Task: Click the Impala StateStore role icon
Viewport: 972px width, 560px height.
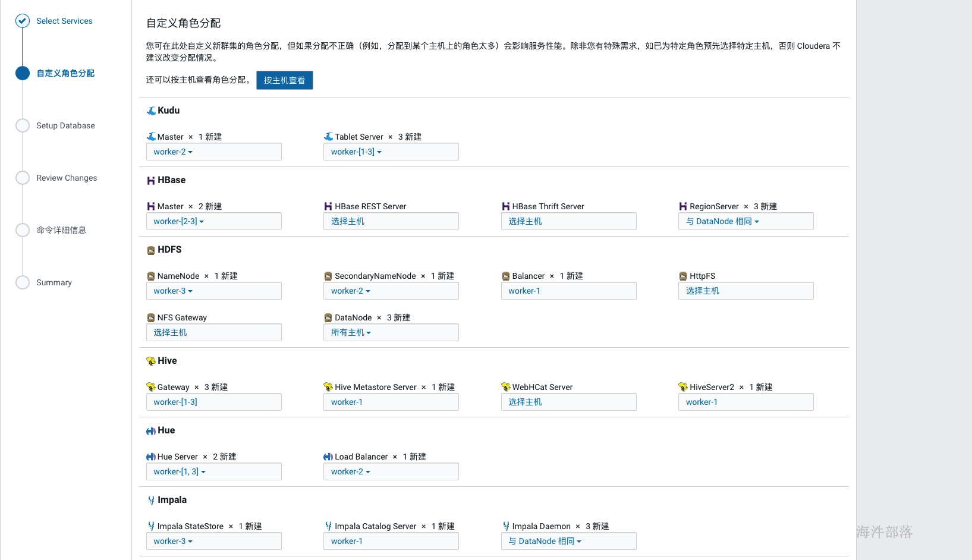Action: 151,526
